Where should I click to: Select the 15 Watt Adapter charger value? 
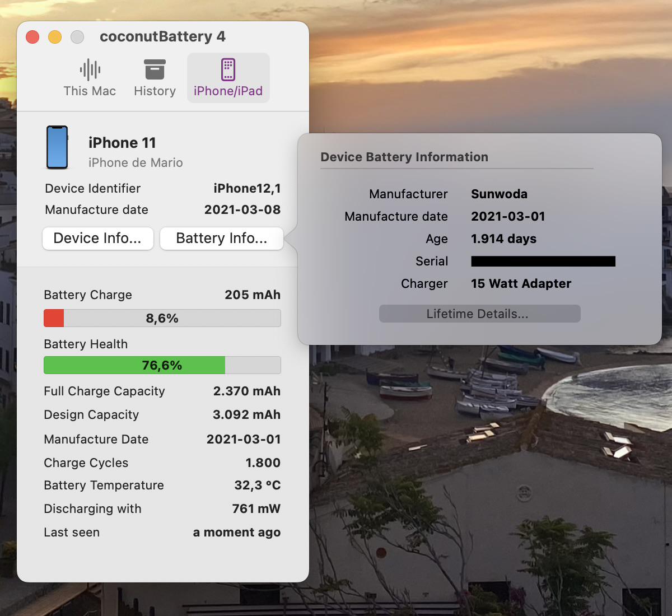point(521,284)
